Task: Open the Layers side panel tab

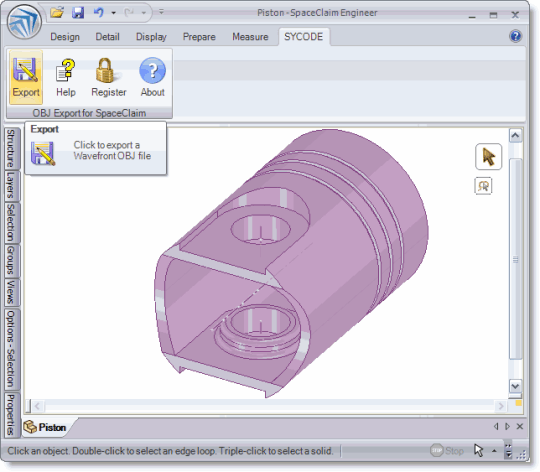Action: point(11,186)
